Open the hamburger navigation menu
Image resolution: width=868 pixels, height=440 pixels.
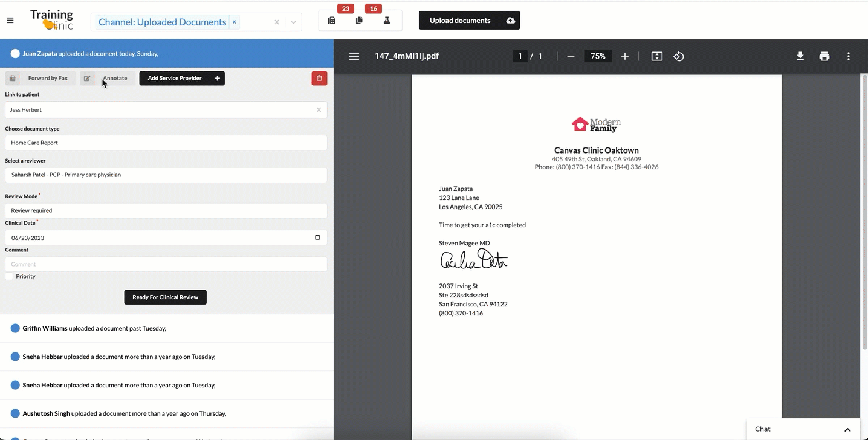click(10, 21)
